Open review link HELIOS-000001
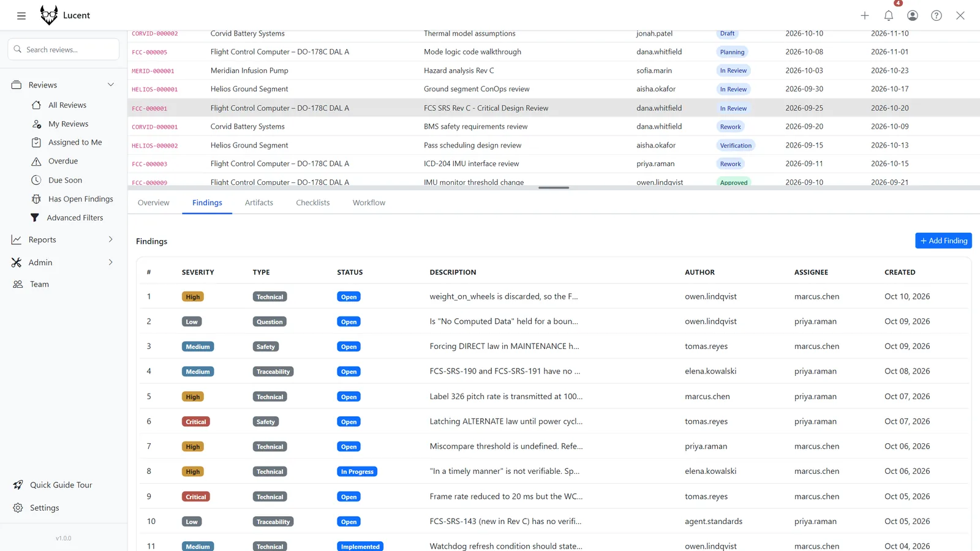Viewport: 980px width, 551px height. coord(155,90)
